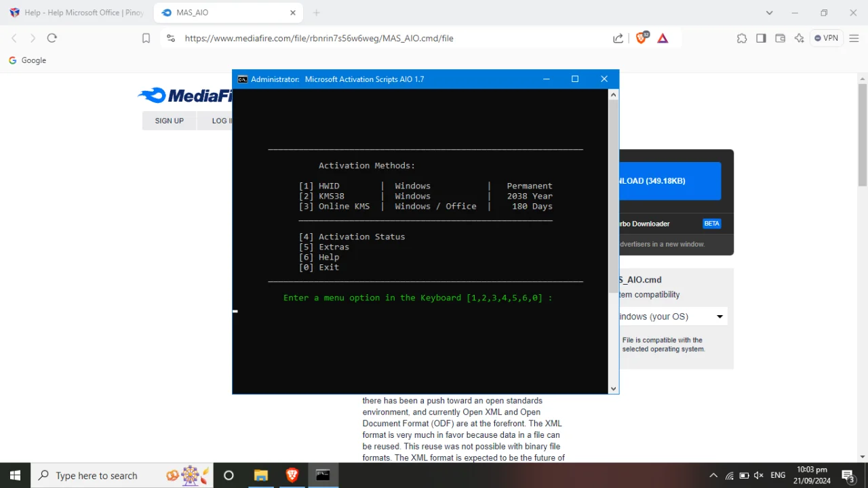Click the '[6] Help' line

(319, 257)
